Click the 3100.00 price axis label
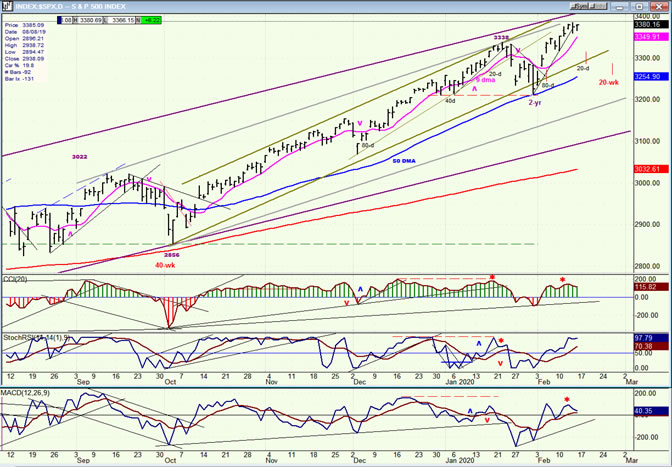This screenshot has height=467, width=672. pyautogui.click(x=647, y=141)
